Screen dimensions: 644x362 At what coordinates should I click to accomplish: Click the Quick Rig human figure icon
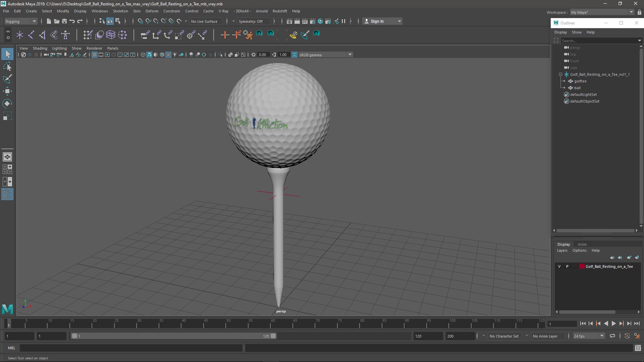66,35
